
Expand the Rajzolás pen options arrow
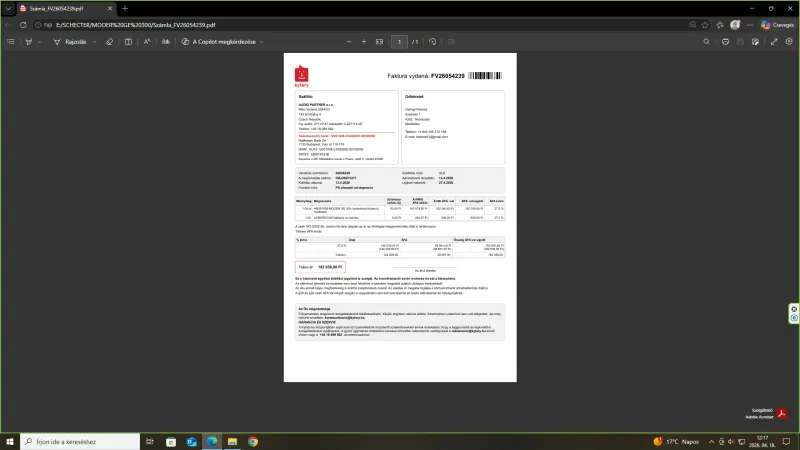coord(95,42)
